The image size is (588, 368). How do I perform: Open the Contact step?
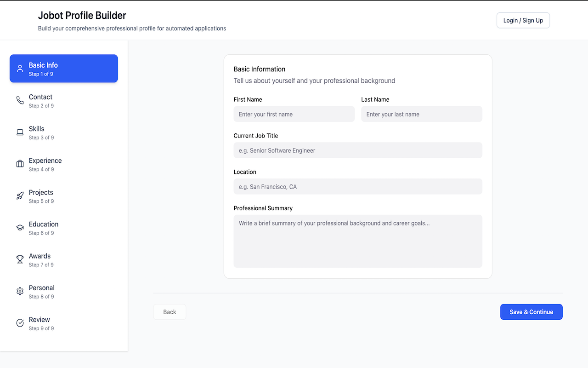click(63, 100)
